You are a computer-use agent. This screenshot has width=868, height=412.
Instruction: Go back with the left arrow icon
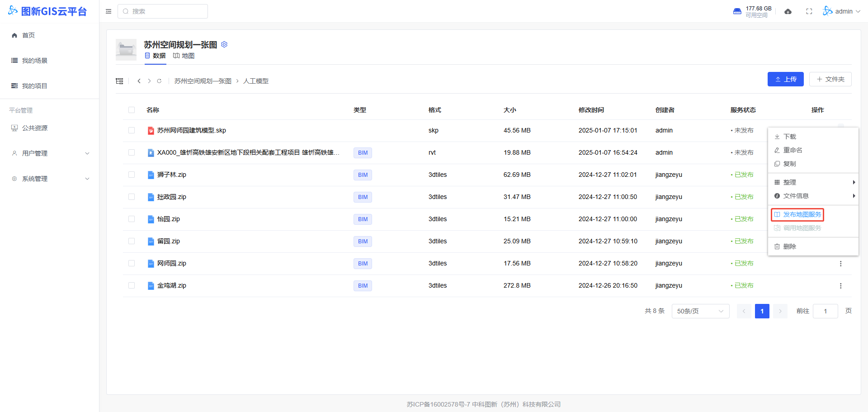[139, 81]
